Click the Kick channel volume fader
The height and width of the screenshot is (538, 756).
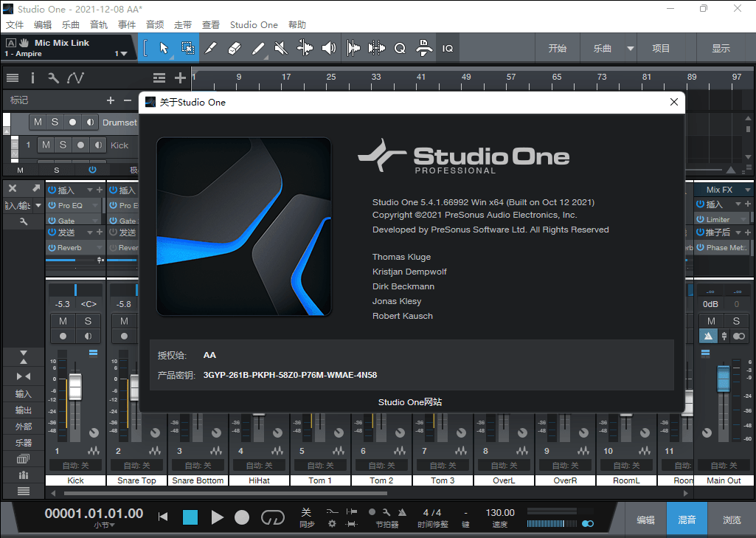pos(75,387)
